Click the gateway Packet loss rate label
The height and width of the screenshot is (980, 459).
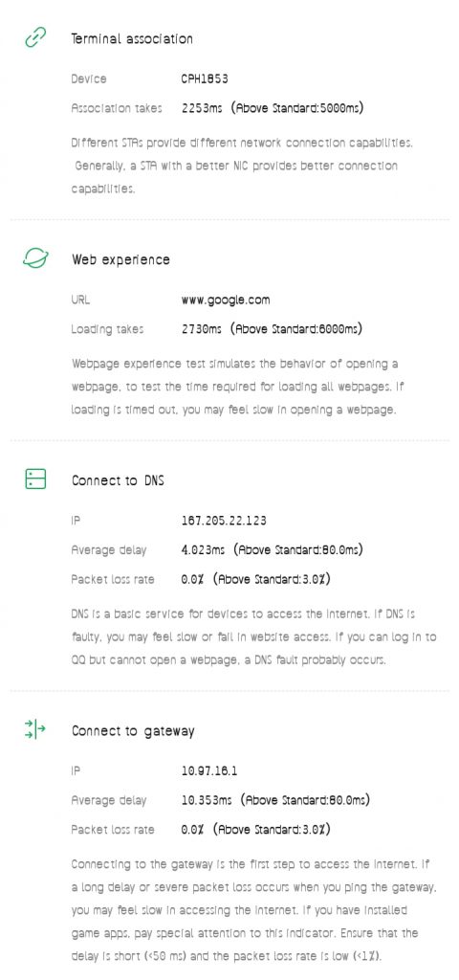coord(113,830)
